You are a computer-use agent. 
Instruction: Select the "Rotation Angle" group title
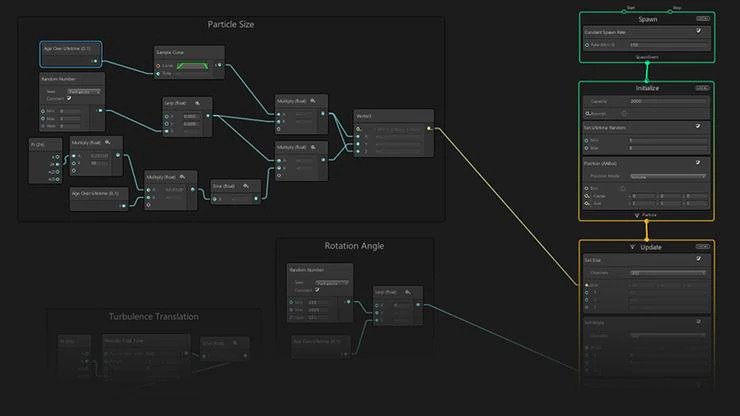[354, 246]
